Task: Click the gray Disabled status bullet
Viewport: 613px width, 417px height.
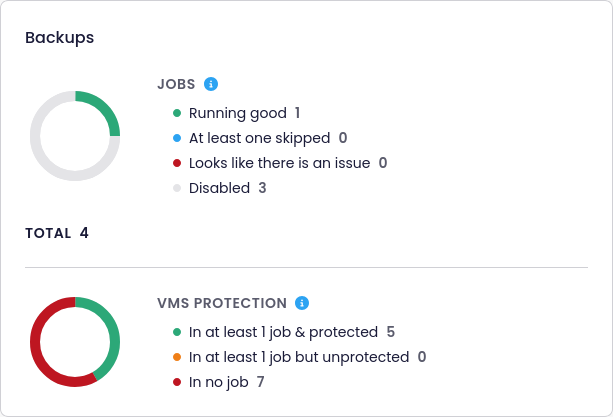Action: [x=177, y=188]
